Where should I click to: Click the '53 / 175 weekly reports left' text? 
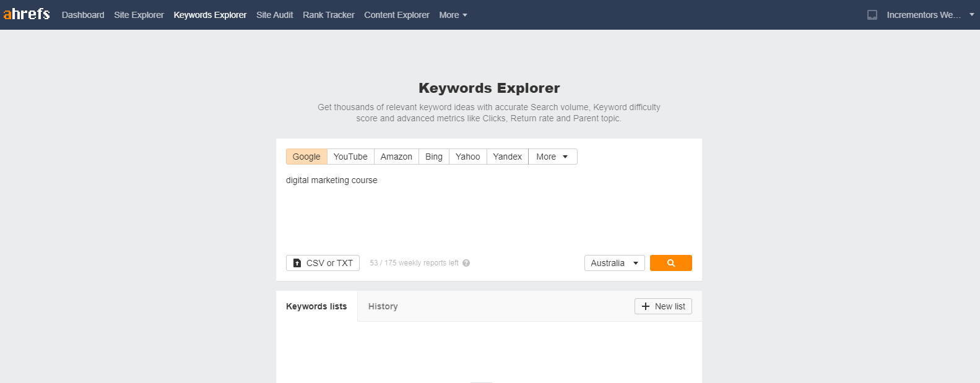click(x=414, y=263)
